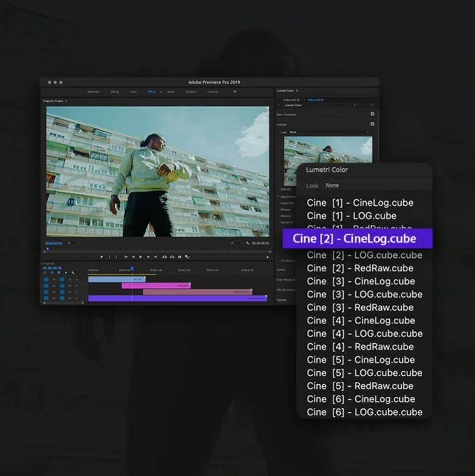Click the Lift icon in transport controls
The image size is (475, 476).
point(164,256)
